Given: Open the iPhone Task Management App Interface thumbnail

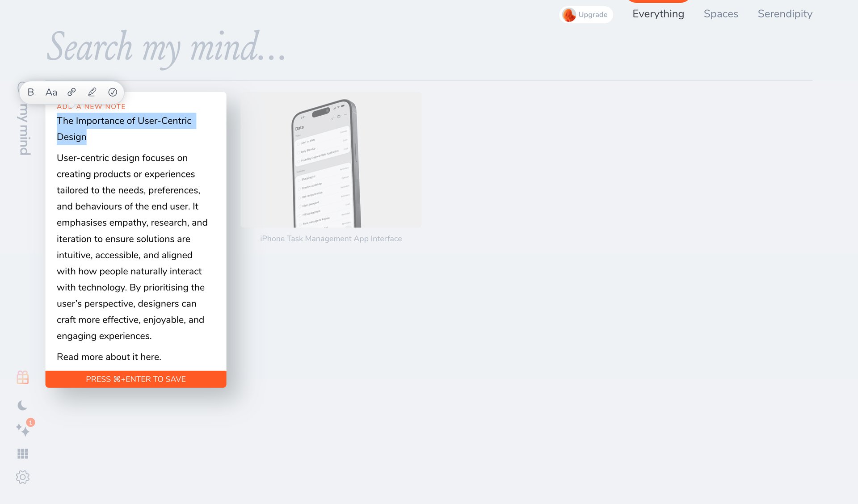Looking at the screenshot, I should [330, 159].
